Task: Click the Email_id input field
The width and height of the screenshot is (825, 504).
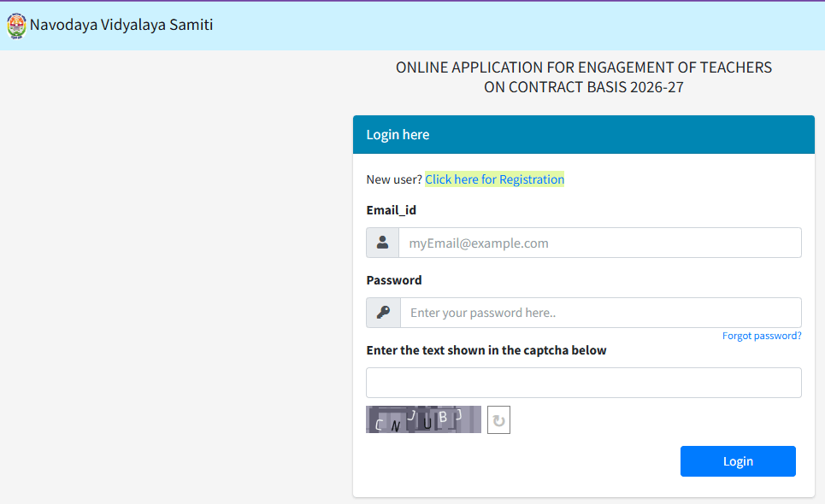Action: point(598,243)
